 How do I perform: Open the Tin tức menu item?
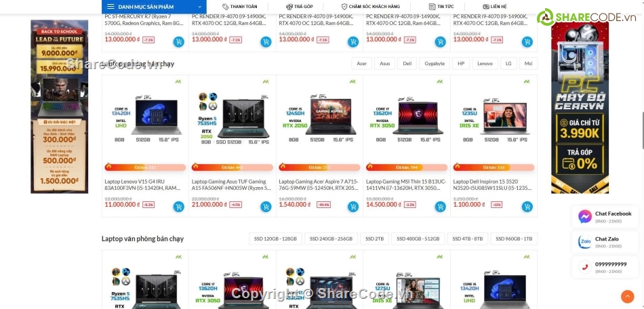441,7
